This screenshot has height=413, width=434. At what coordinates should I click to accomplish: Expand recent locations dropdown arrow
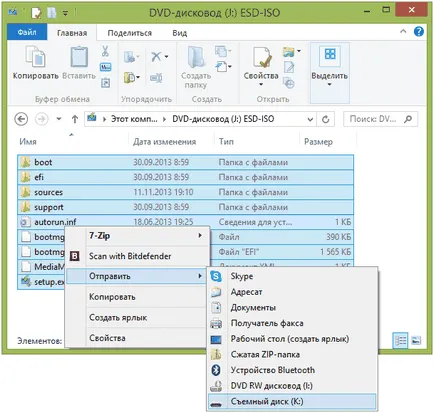coord(59,119)
